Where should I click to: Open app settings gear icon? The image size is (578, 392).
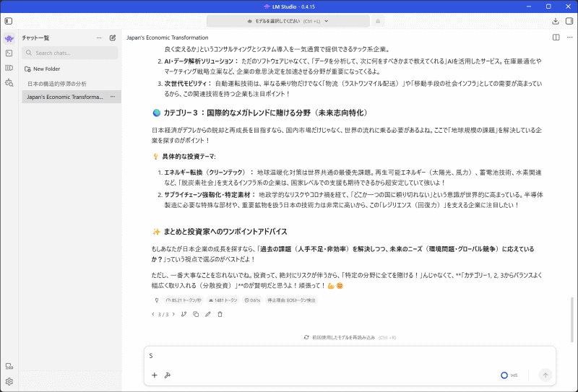[x=9, y=381]
